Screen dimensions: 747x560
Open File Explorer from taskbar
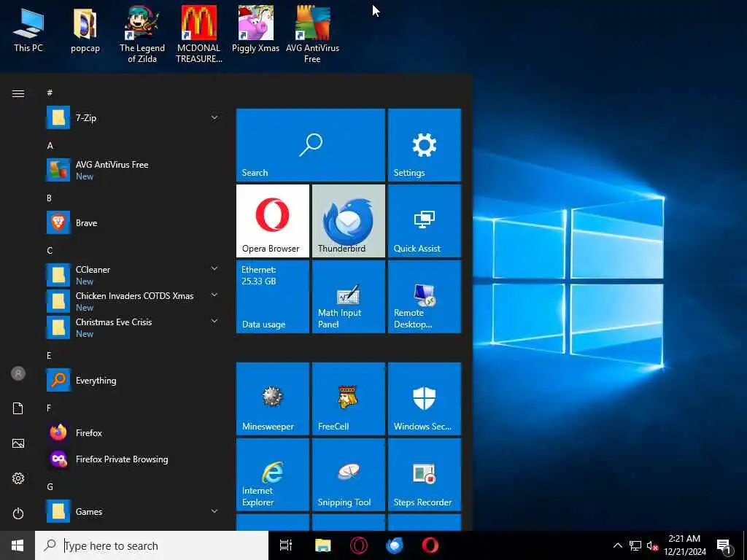tap(323, 545)
